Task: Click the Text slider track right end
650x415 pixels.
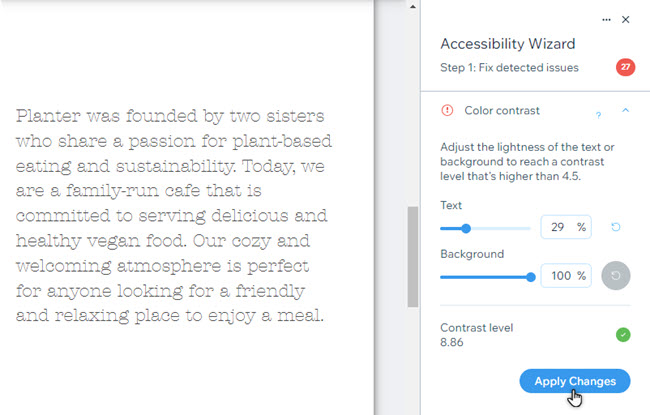Action: coord(528,228)
